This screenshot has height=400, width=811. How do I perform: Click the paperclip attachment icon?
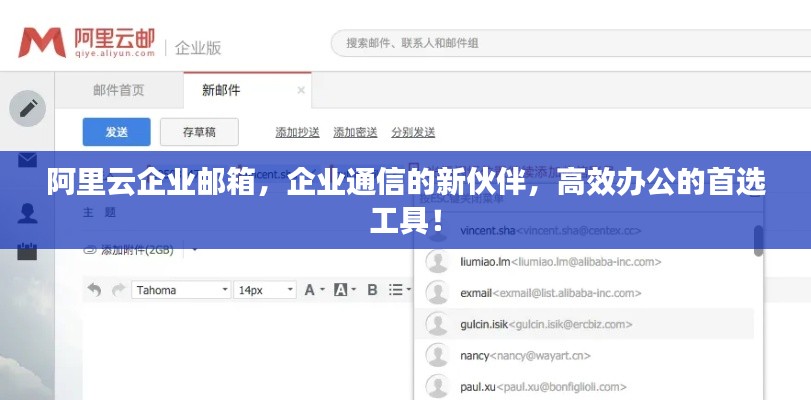coord(91,250)
